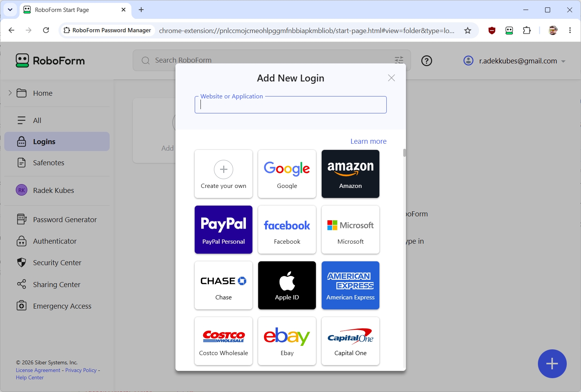Click the RoboForm Password Manager site chip

click(x=107, y=30)
